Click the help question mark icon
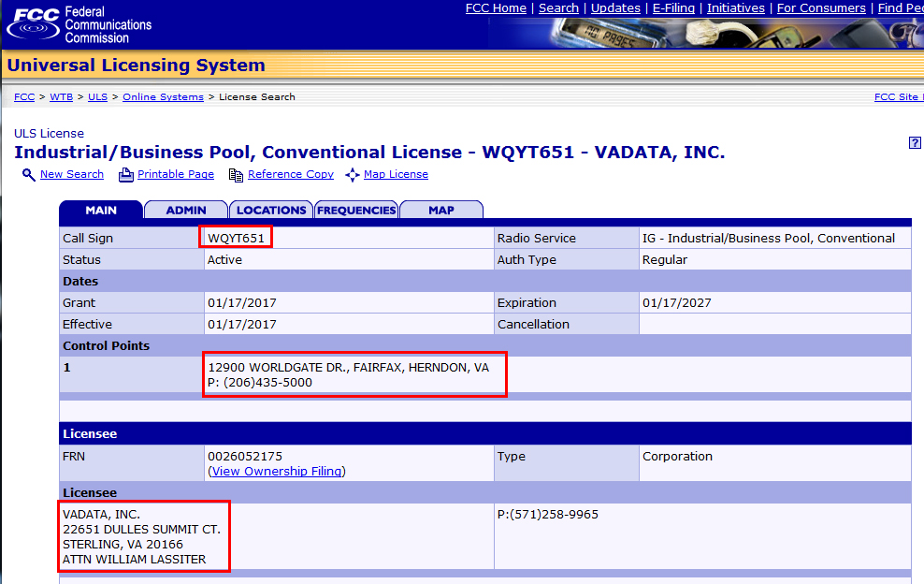 (x=915, y=143)
